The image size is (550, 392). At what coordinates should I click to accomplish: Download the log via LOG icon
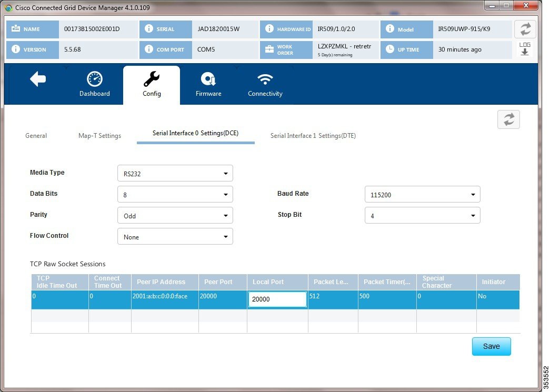[x=525, y=49]
